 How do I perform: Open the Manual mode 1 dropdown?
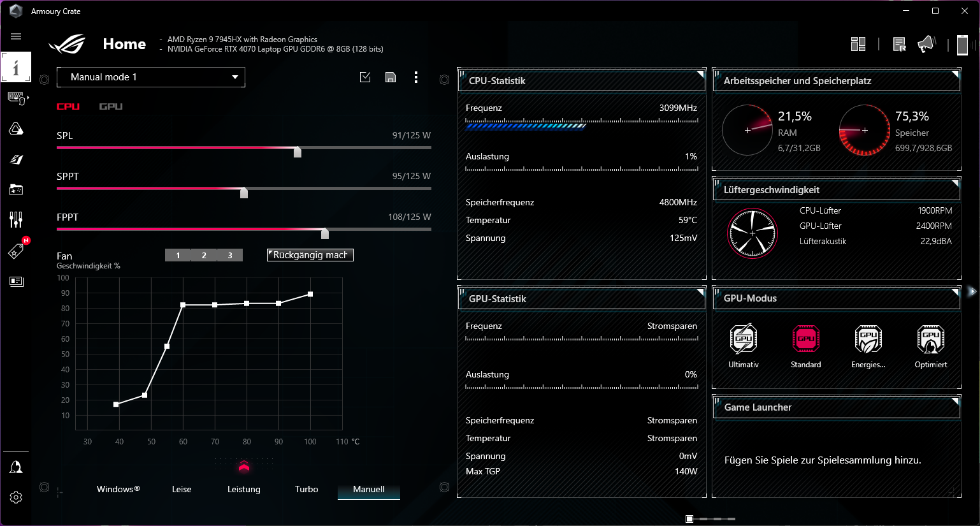pos(151,77)
